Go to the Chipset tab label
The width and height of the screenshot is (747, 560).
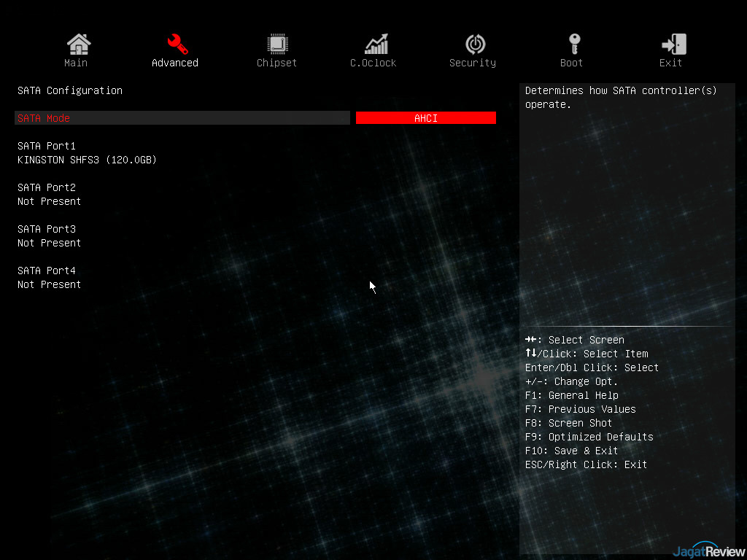click(x=276, y=63)
